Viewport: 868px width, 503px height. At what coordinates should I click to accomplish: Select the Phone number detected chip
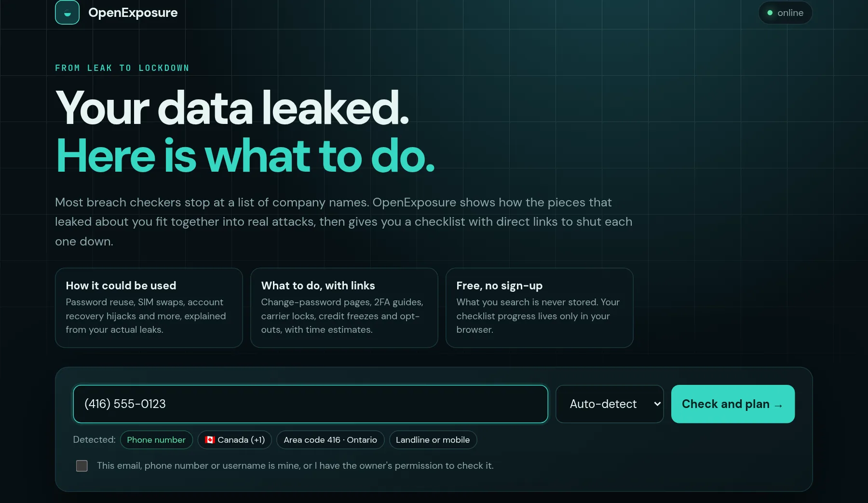[156, 440]
